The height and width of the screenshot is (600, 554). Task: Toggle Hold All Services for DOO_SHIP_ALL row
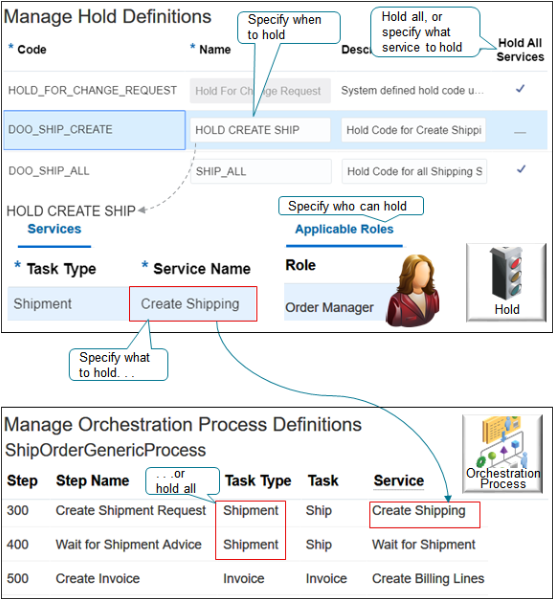521,169
